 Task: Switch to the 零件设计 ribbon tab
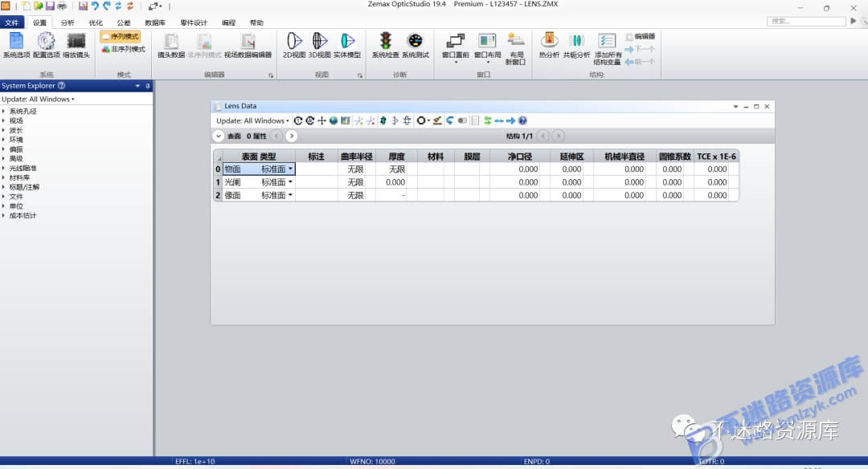194,22
